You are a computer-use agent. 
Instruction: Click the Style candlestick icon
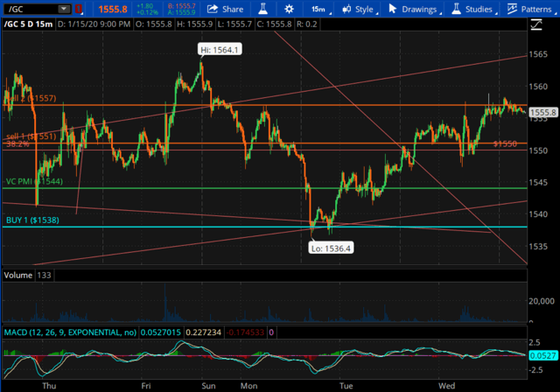pyautogui.click(x=346, y=9)
